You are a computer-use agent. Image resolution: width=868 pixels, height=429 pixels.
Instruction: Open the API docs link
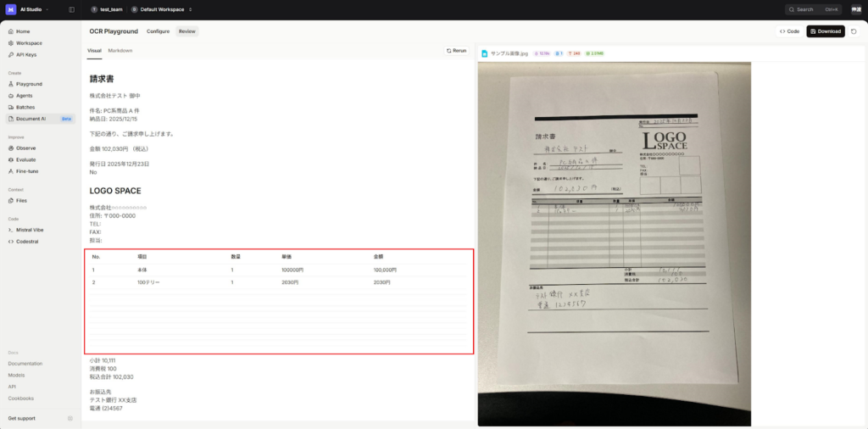[x=12, y=387]
